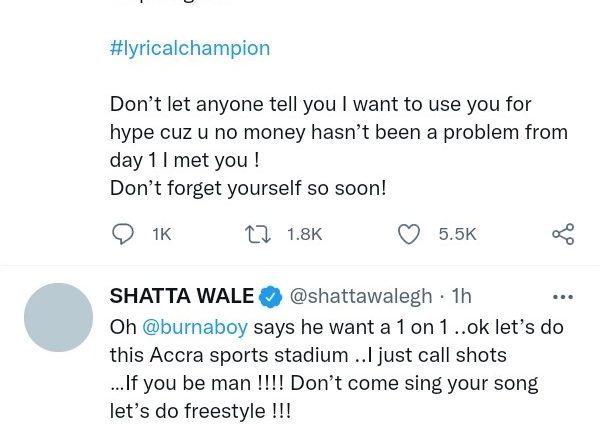Open the #lyricalchampion hashtag
Viewport: 600px width, 436px height.
pyautogui.click(x=189, y=48)
